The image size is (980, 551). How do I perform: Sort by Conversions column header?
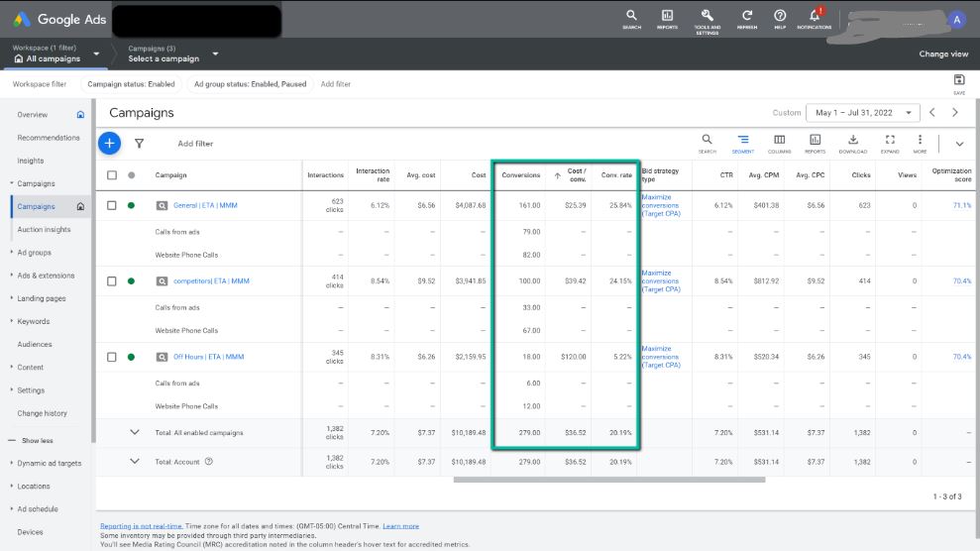(x=520, y=175)
